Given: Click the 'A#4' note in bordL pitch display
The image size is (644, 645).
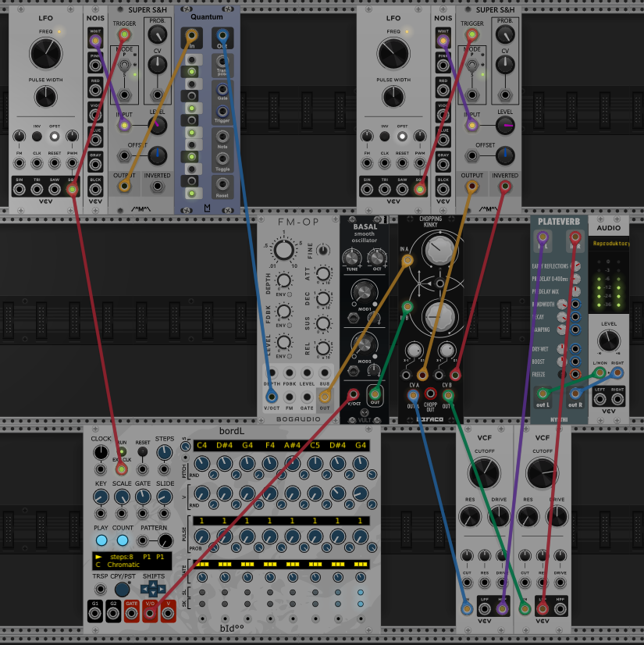Looking at the screenshot, I should pos(293,445).
